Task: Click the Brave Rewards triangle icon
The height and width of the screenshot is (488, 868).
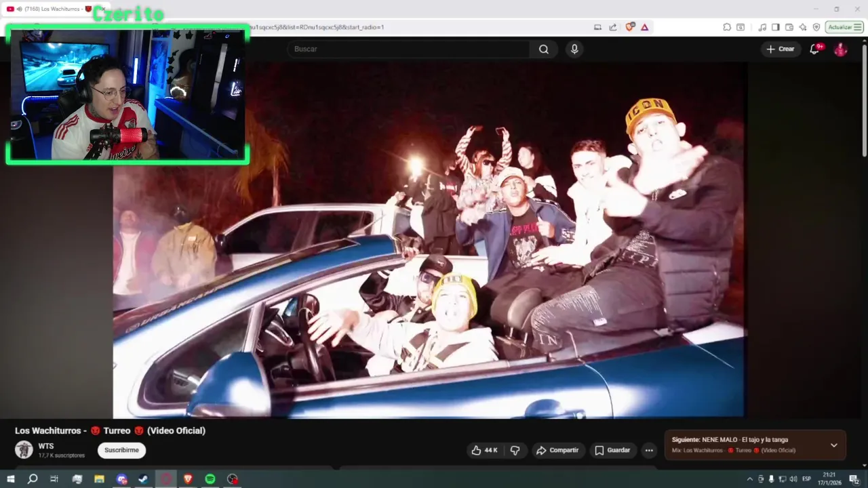Action: coord(644,27)
